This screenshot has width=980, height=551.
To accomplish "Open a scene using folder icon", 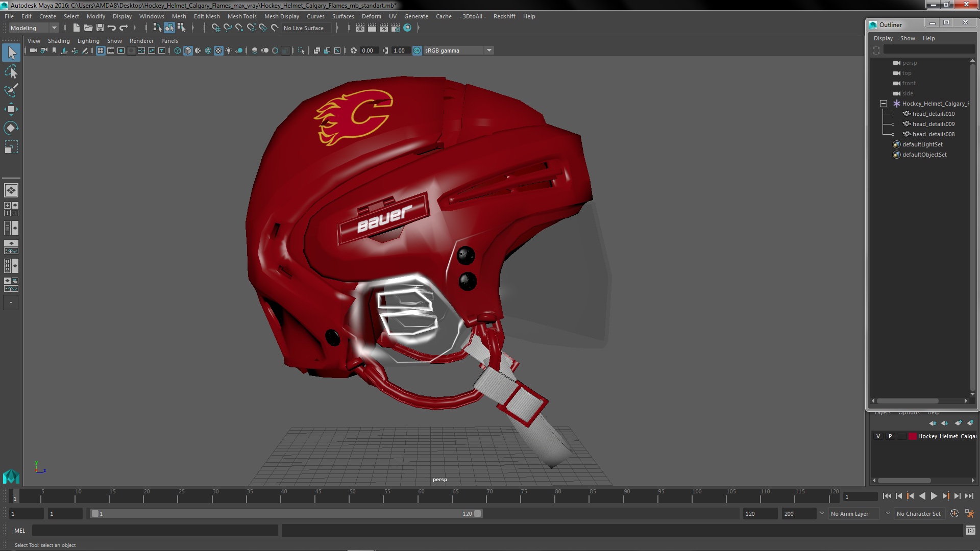I will tap(88, 28).
